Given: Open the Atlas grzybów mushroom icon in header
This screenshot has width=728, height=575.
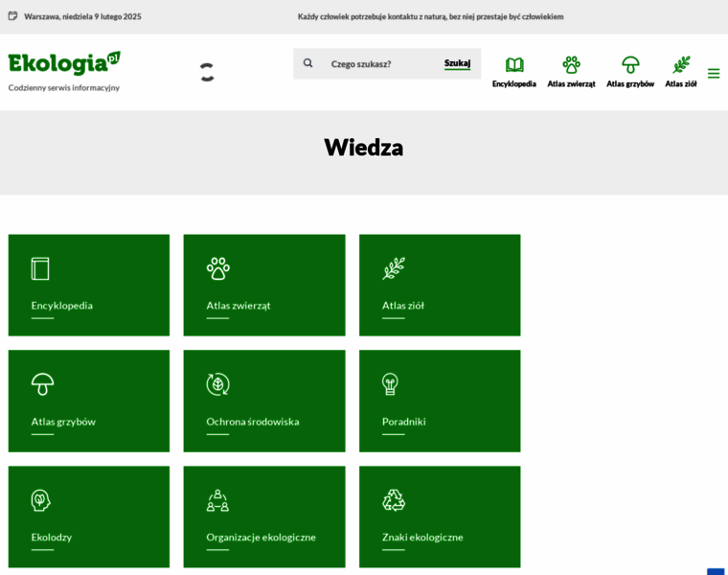Looking at the screenshot, I should click(x=630, y=64).
